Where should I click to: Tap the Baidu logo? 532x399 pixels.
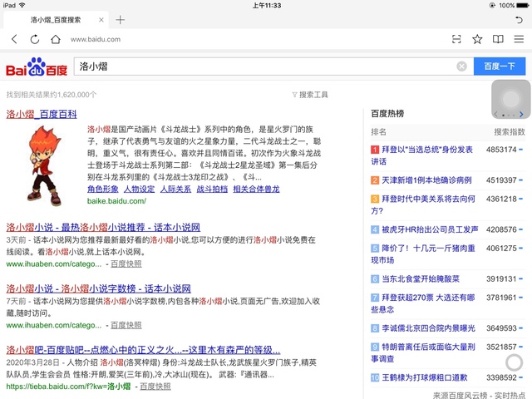click(37, 66)
